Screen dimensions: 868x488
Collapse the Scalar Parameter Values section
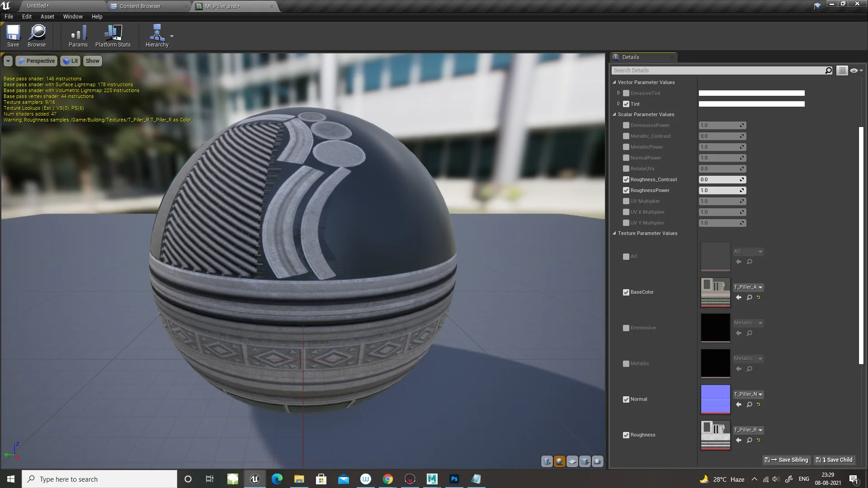[614, 114]
